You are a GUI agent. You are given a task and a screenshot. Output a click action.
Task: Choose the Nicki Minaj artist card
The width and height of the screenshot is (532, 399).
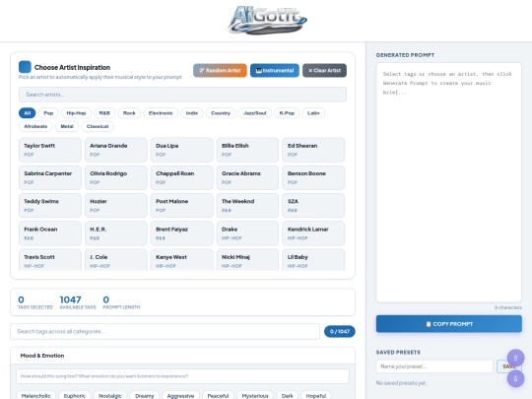pyautogui.click(x=247, y=260)
